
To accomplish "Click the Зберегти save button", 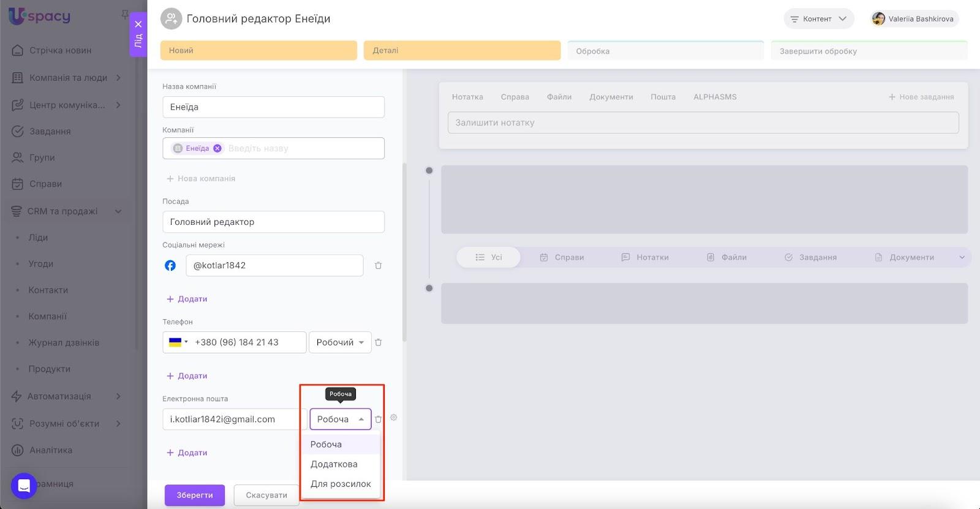I will pos(195,495).
